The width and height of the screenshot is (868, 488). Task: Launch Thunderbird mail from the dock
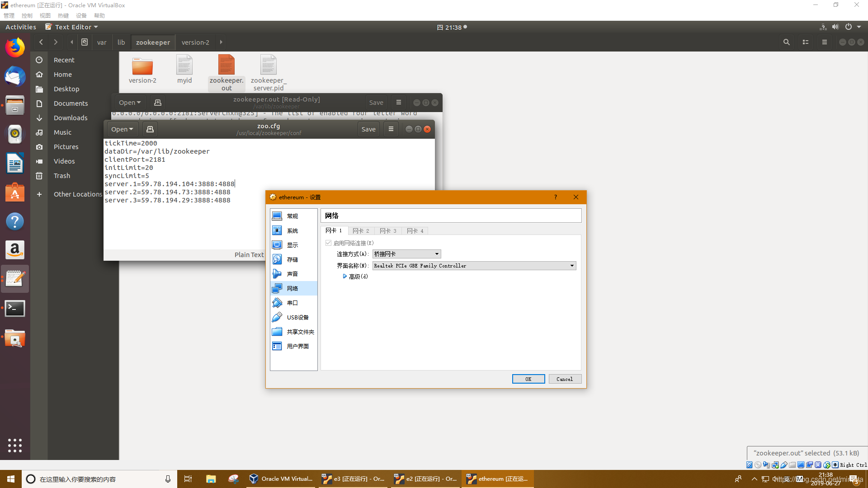click(15, 76)
